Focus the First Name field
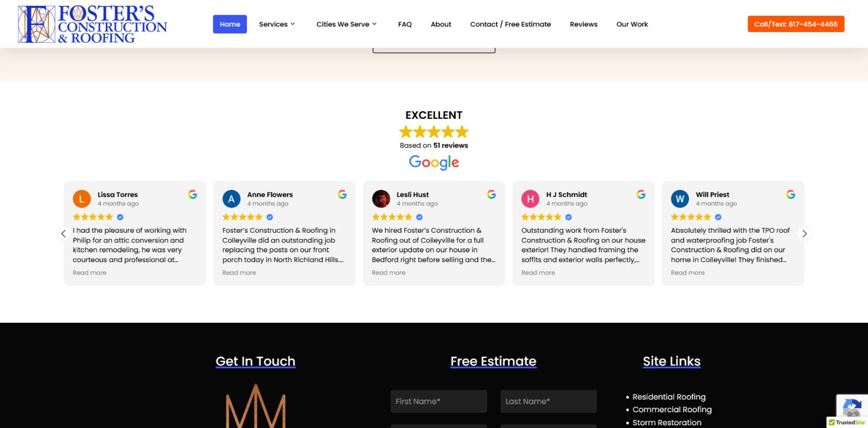Viewport: 868px width, 428px height. pos(439,401)
